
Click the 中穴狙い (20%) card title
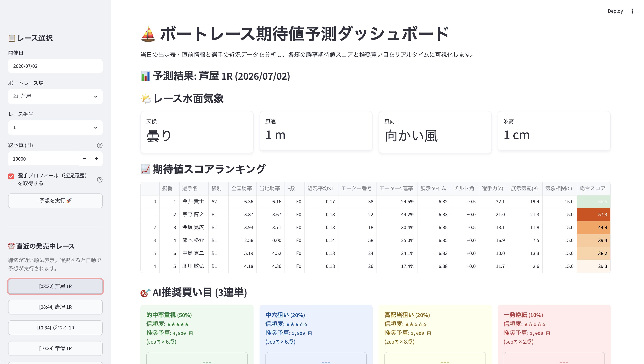tap(285, 315)
